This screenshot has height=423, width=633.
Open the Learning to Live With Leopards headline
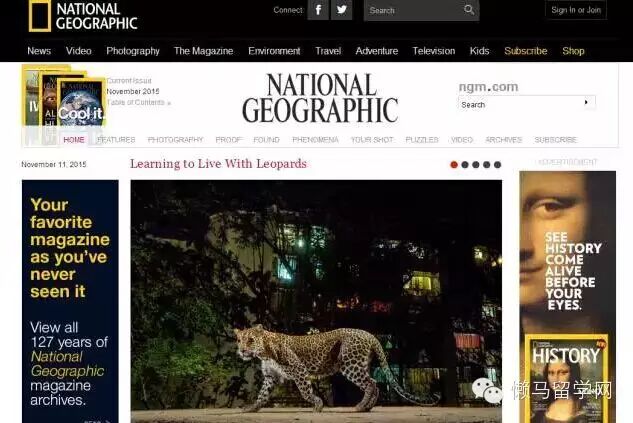pyautogui.click(x=218, y=163)
